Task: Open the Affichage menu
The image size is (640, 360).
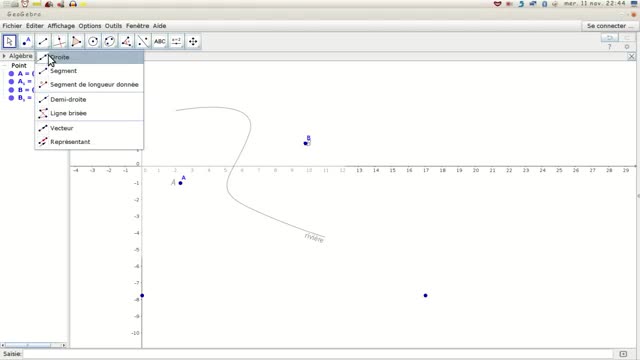Action: pyautogui.click(x=61, y=26)
